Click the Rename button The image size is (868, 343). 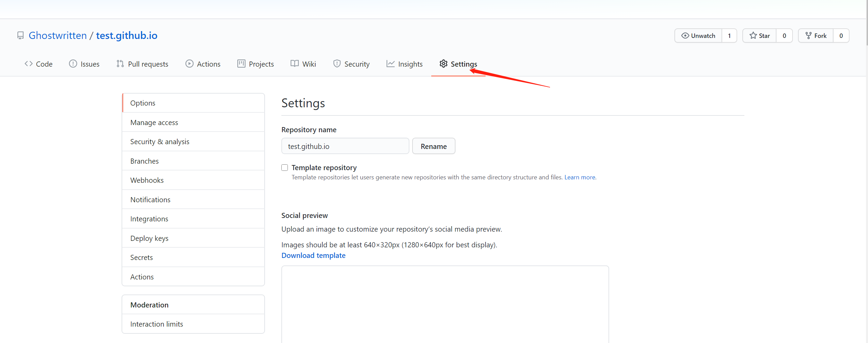[434, 146]
